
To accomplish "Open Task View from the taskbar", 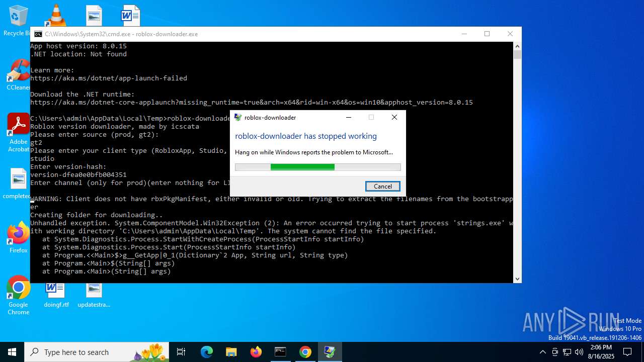I will point(181,352).
